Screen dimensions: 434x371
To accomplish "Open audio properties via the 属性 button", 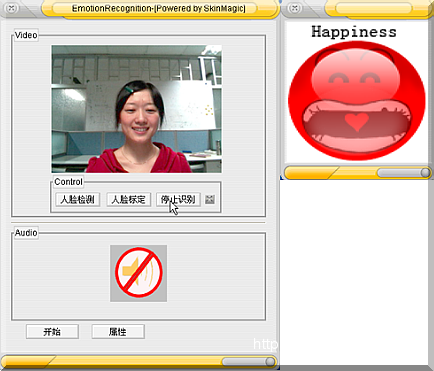I will click(118, 332).
